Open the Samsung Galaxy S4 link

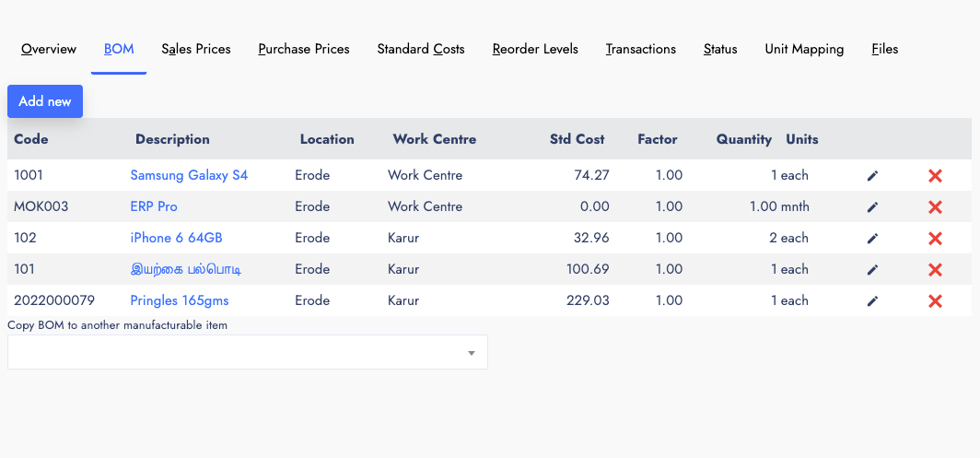pyautogui.click(x=189, y=175)
